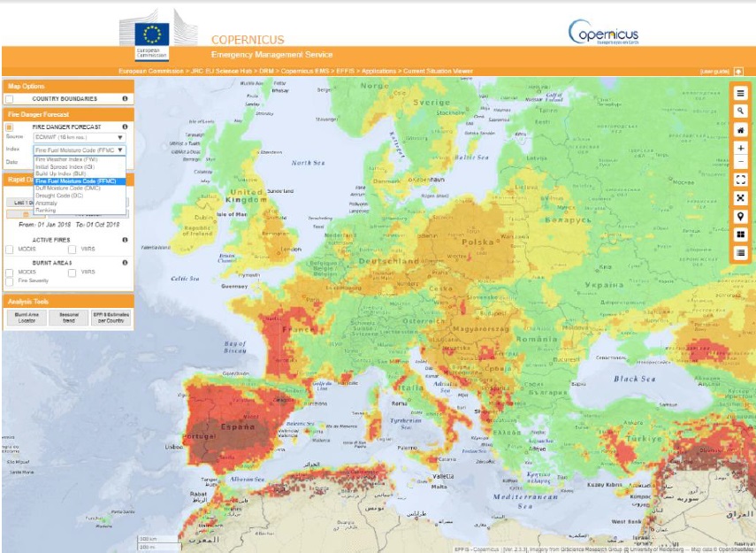Click the search magnifier map tool

click(740, 111)
